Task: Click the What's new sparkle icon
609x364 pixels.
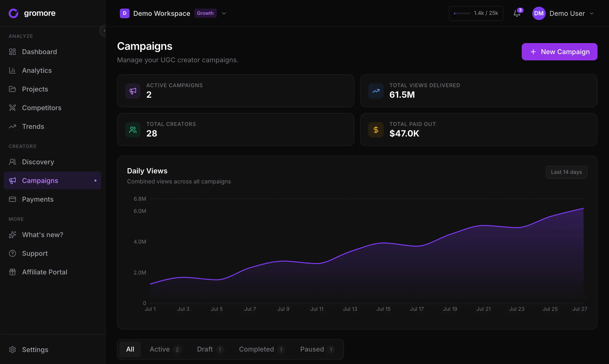Action: click(12, 235)
